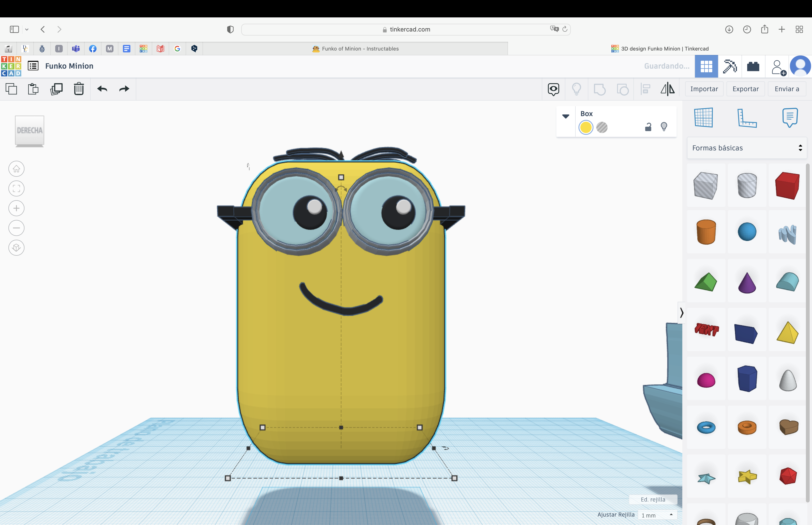Switch to 3D design Funko Minion tab

click(x=660, y=49)
